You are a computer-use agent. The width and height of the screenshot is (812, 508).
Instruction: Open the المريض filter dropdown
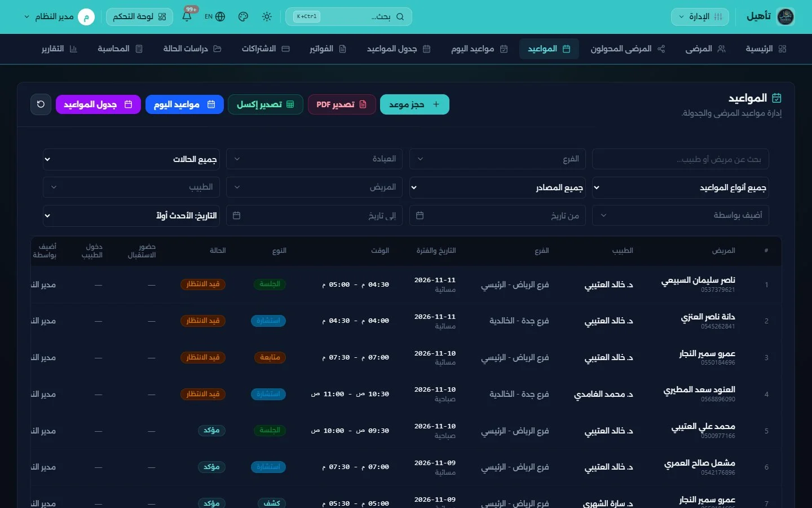point(314,187)
